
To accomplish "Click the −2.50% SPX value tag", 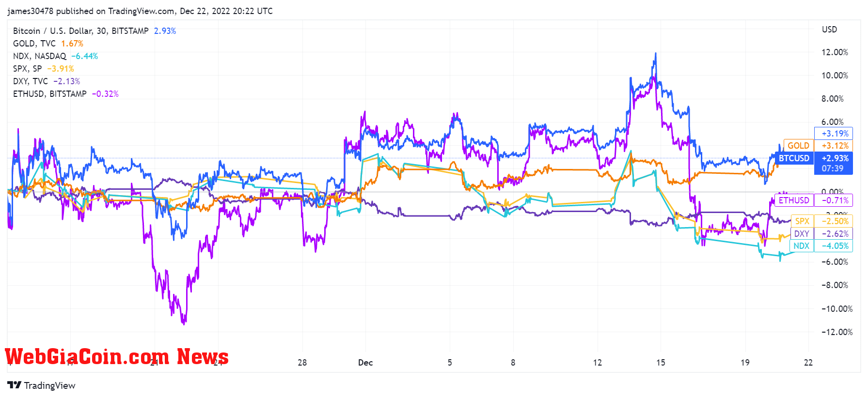I will coord(834,221).
